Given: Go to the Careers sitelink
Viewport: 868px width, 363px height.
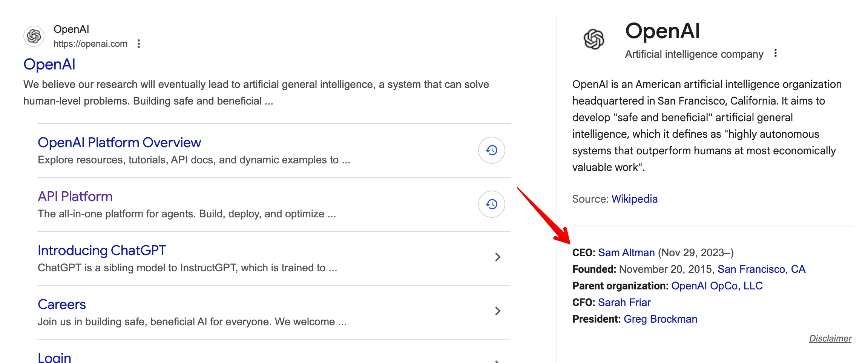Looking at the screenshot, I should click(x=62, y=305).
